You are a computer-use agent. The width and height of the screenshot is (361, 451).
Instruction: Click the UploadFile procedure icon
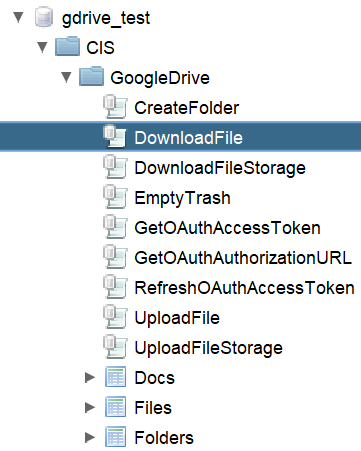tap(115, 317)
